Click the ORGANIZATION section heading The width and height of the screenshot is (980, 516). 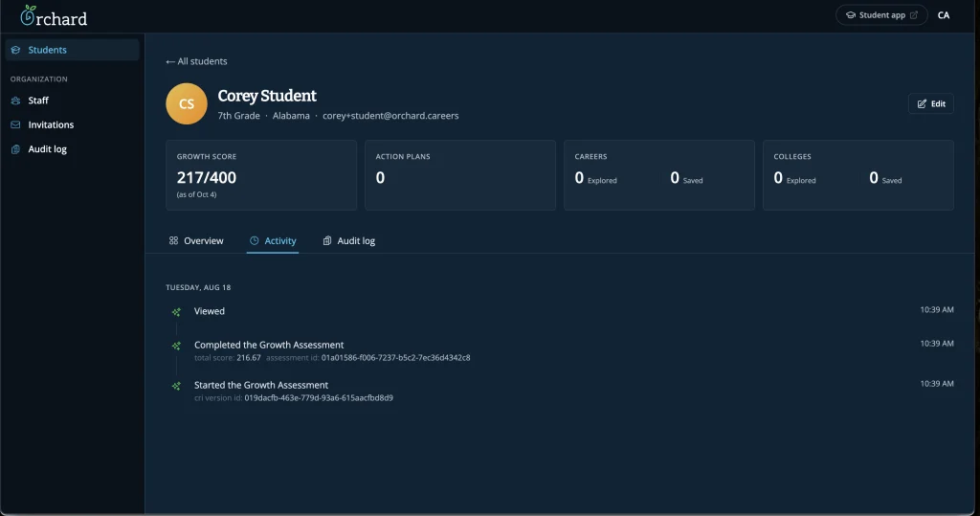38,79
